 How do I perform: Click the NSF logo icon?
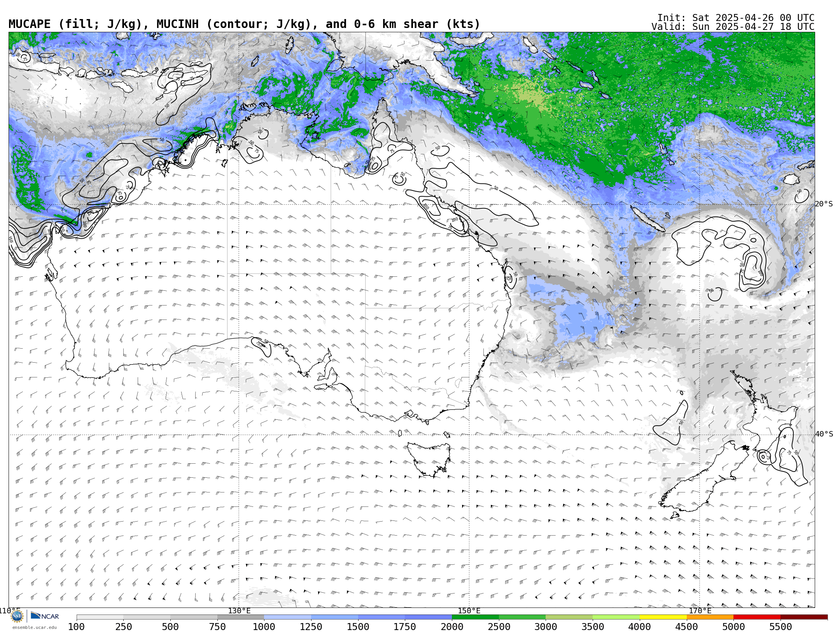coord(17,616)
